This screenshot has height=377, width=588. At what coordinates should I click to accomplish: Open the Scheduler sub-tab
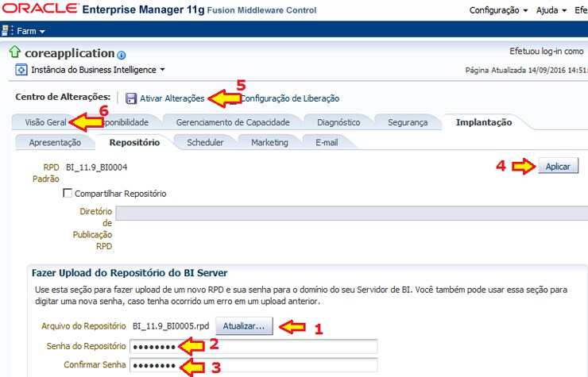(x=205, y=142)
